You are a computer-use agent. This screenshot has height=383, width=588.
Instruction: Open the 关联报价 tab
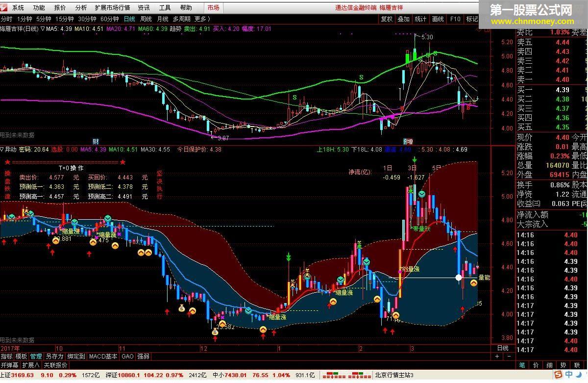[x=55, y=365]
